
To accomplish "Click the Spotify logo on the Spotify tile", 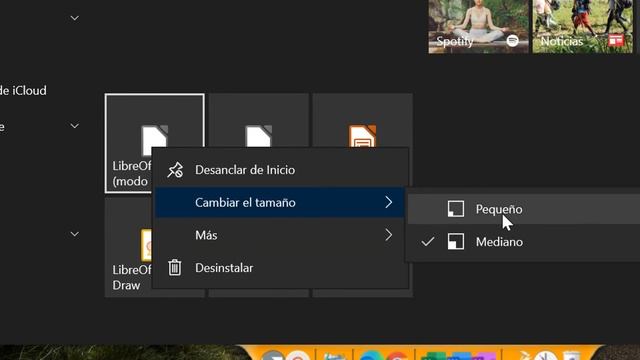I will point(512,41).
